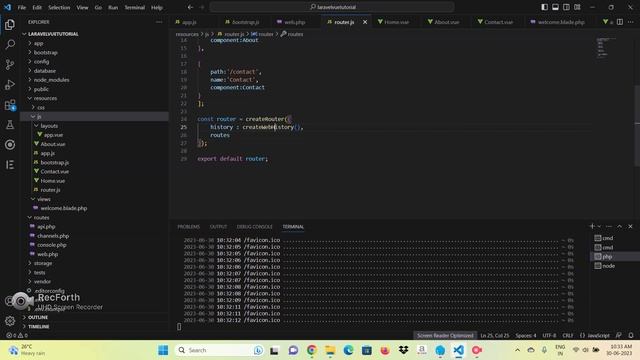Screen dimensions: 640x360
Task: Open the Terminal menu
Action: tap(135, 7)
